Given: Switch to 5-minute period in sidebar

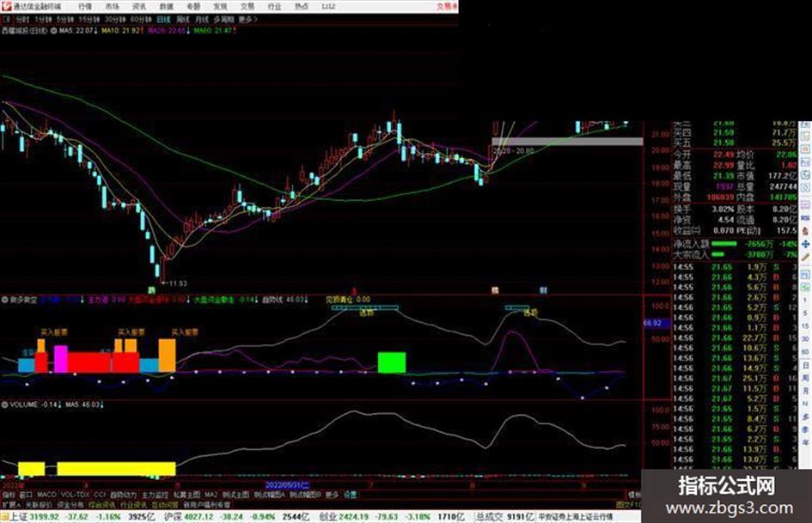Looking at the screenshot, I should [x=805, y=313].
